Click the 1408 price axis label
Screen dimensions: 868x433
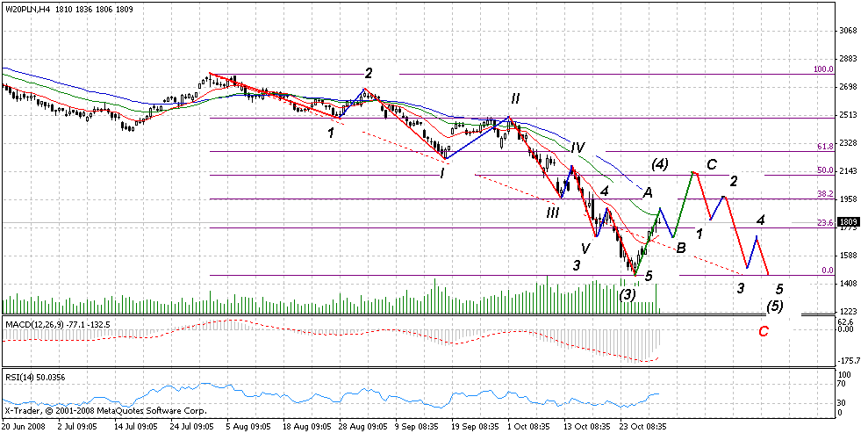[848, 284]
